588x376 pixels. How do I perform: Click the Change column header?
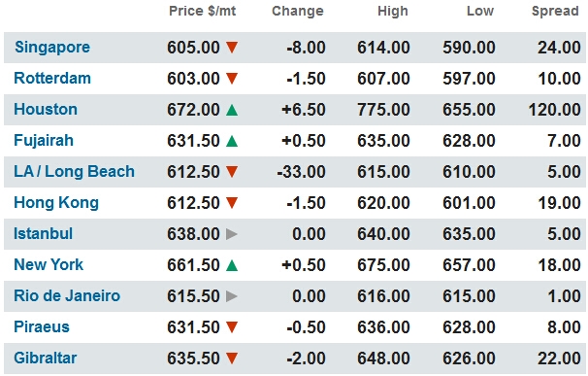(x=298, y=11)
